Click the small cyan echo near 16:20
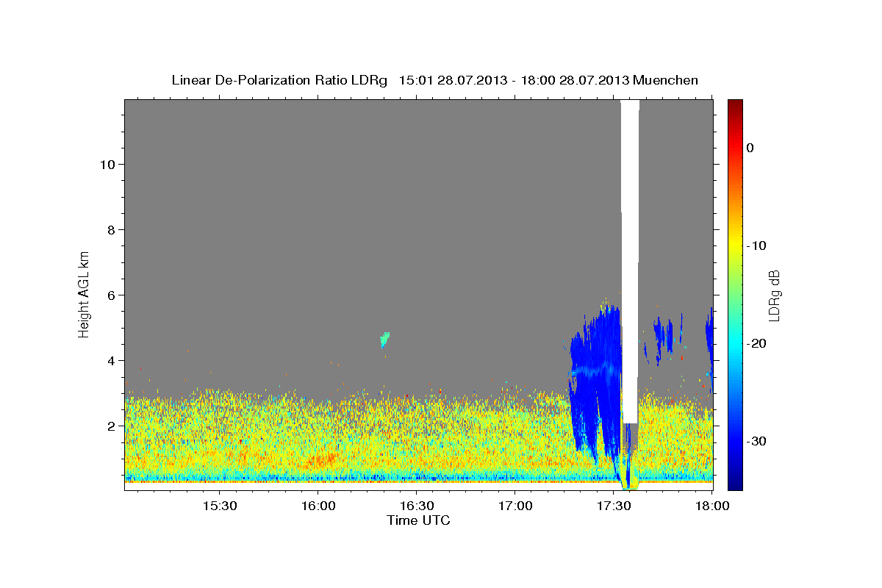The width and height of the screenshot is (882, 588). [384, 339]
